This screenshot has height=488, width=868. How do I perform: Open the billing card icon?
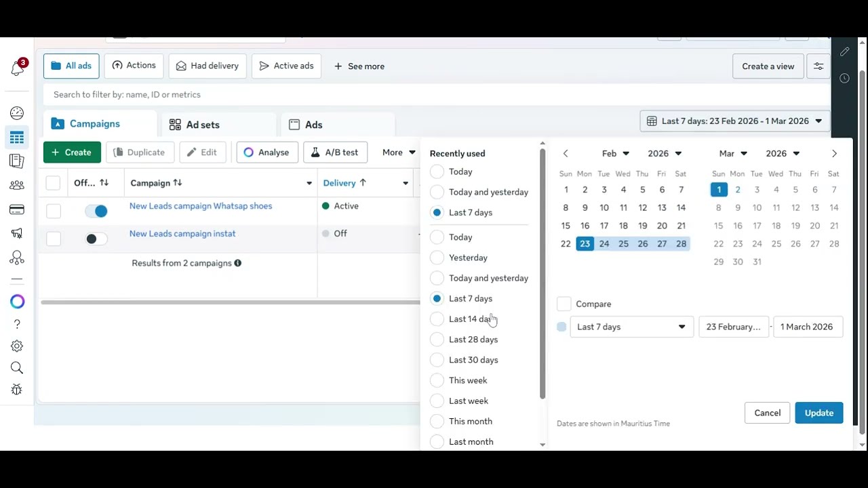point(17,209)
